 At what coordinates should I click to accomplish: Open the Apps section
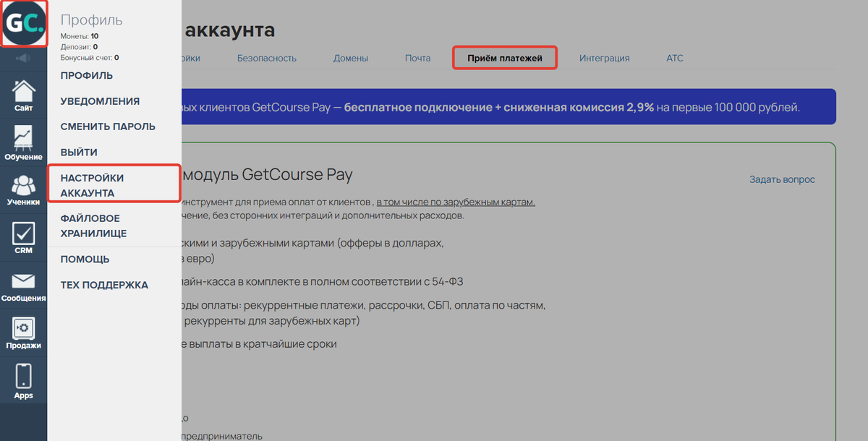(x=24, y=381)
